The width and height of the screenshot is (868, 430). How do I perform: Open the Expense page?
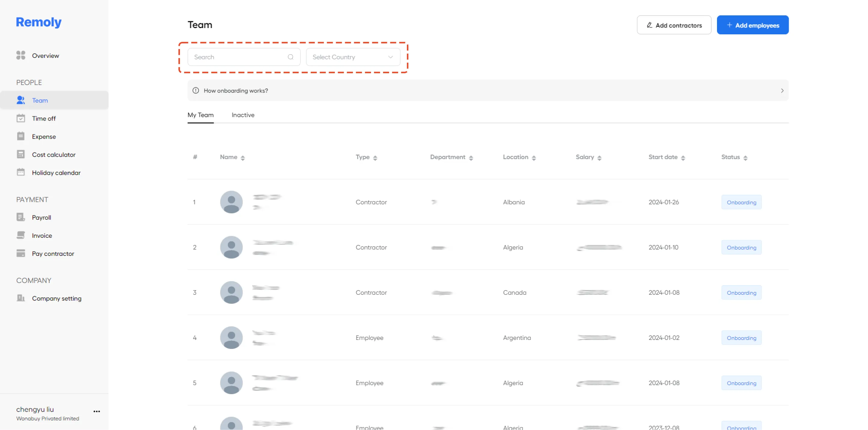(44, 137)
